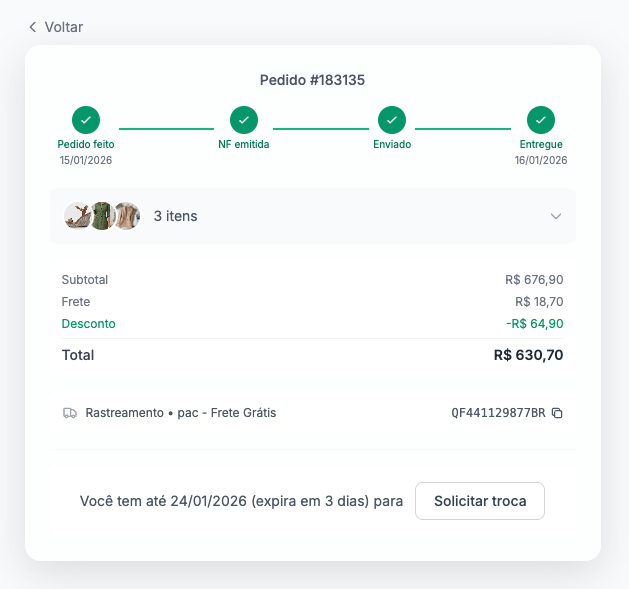Open the third product thumbnail

(x=127, y=216)
